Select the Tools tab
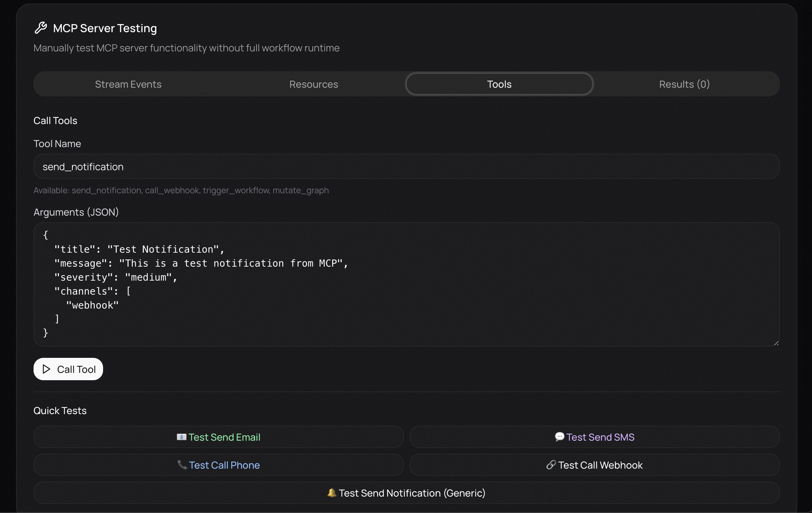Screen dimensions: 812x513 [x=499, y=84]
